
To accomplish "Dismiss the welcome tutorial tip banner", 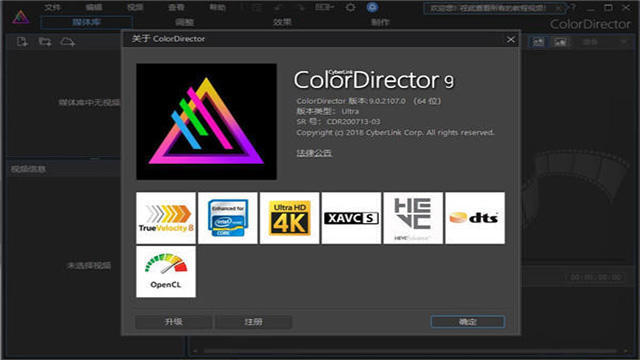I will click(x=559, y=8).
